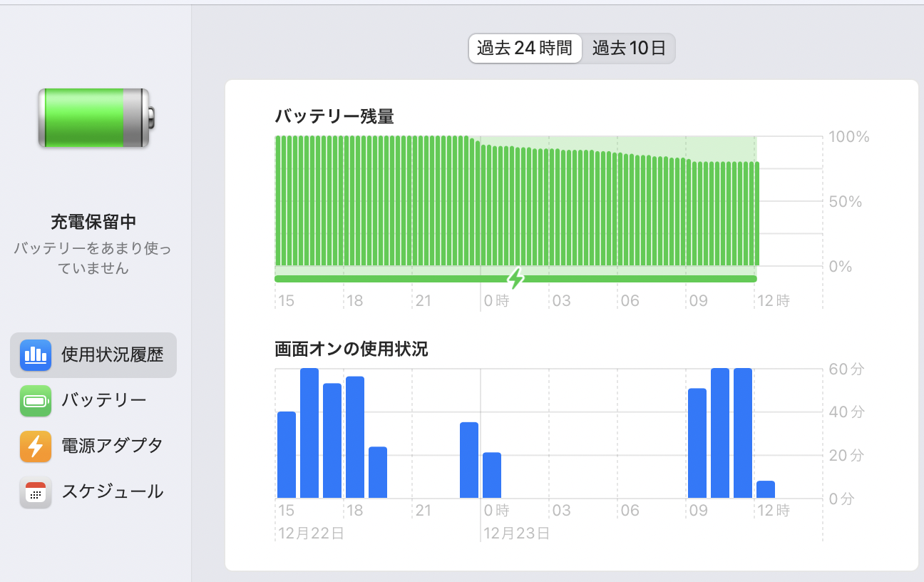This screenshot has height=582, width=924.
Task: Click the green バッテリー sidebar icon
Action: 36,401
